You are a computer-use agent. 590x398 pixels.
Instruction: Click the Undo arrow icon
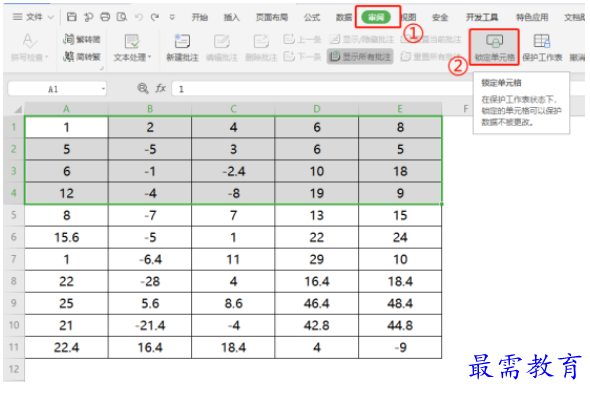[x=139, y=17]
